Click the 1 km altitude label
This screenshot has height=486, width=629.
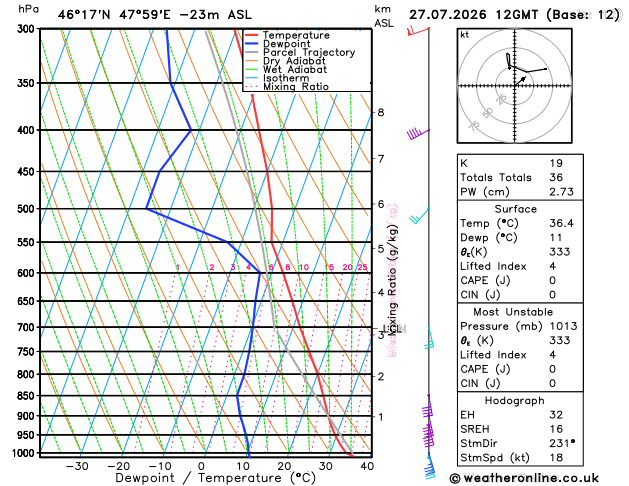381,417
